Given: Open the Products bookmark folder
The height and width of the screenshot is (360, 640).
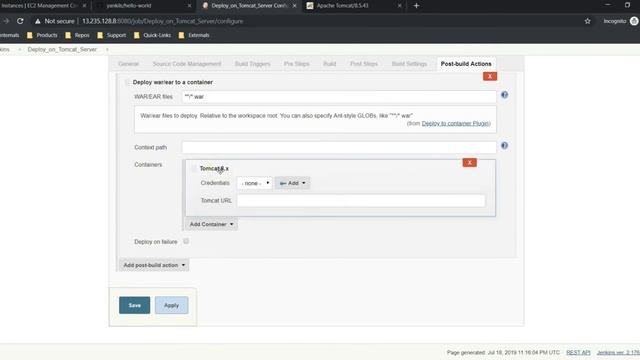Looking at the screenshot, I should pyautogui.click(x=42, y=35).
